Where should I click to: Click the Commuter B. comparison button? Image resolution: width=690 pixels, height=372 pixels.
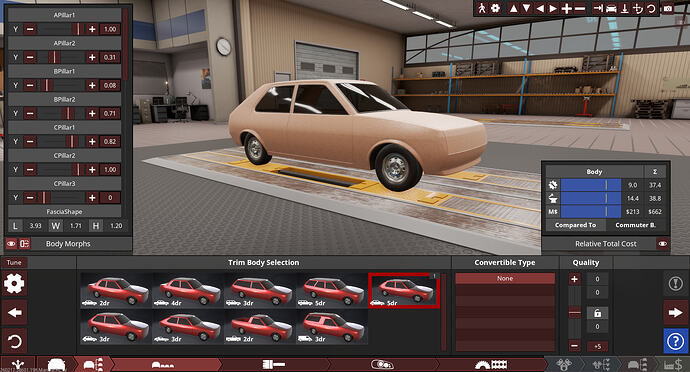tap(635, 225)
